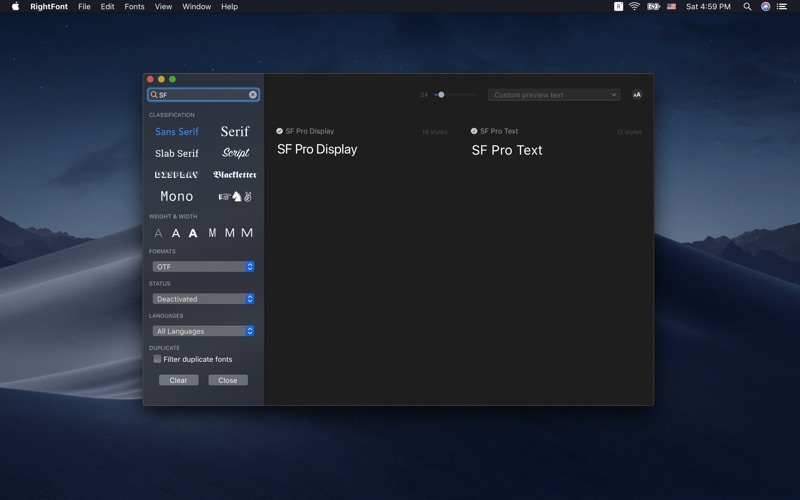Click the aA text size icon
The image size is (800, 500).
pos(637,95)
